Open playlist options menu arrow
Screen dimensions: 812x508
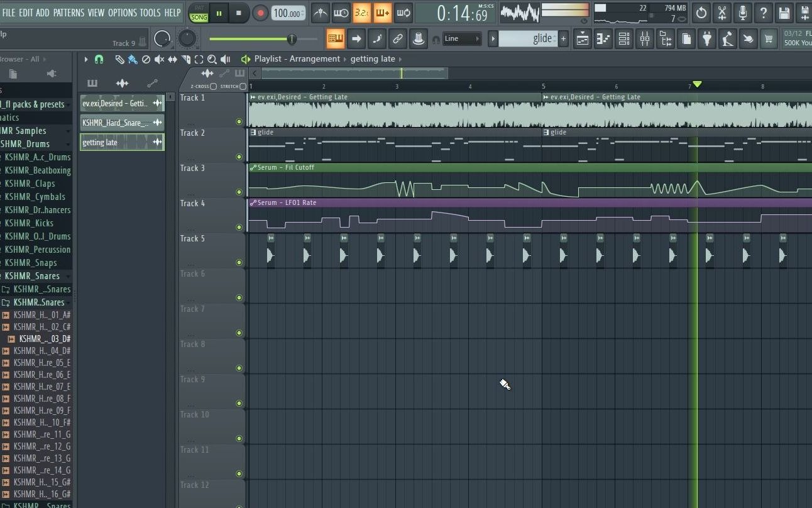point(86,59)
